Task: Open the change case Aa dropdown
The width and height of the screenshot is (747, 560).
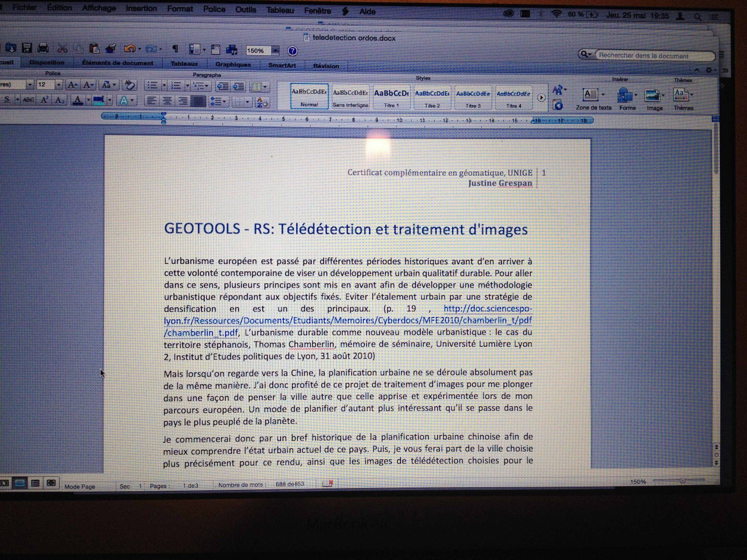Action: point(109,85)
